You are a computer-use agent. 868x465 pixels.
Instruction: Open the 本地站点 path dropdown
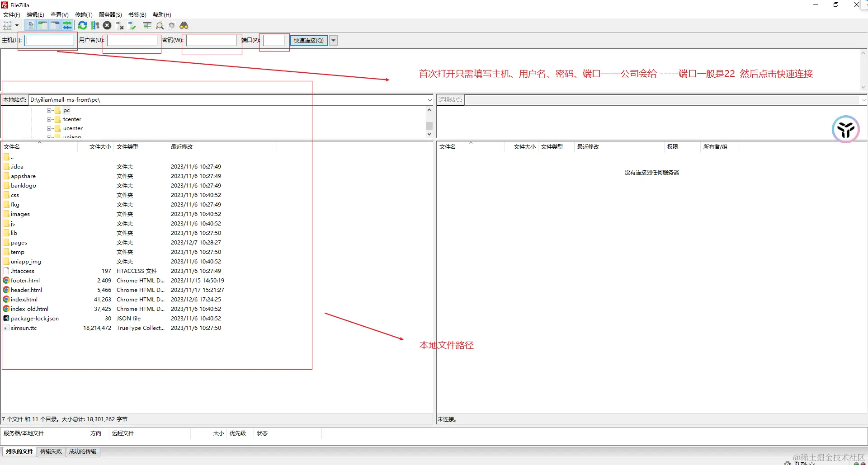pos(429,100)
